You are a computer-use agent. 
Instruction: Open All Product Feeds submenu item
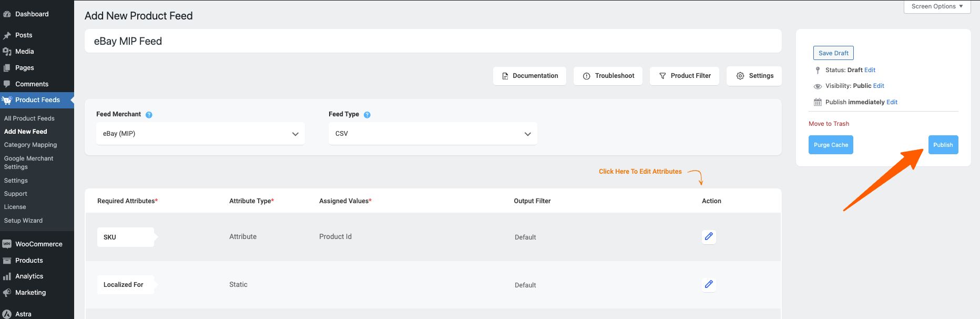click(29, 118)
